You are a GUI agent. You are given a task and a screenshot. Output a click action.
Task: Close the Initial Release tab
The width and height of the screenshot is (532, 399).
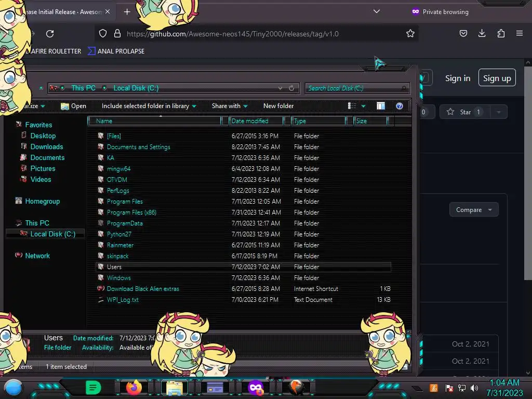coord(108,11)
